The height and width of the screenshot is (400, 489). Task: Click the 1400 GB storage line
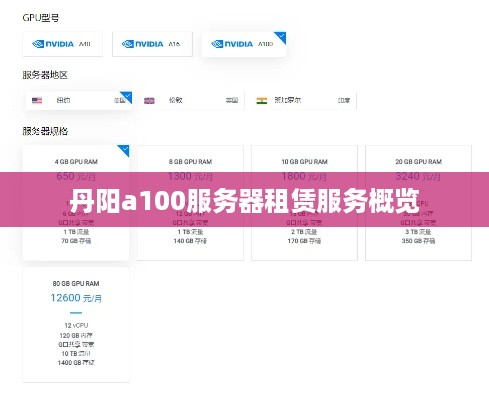coord(76,363)
